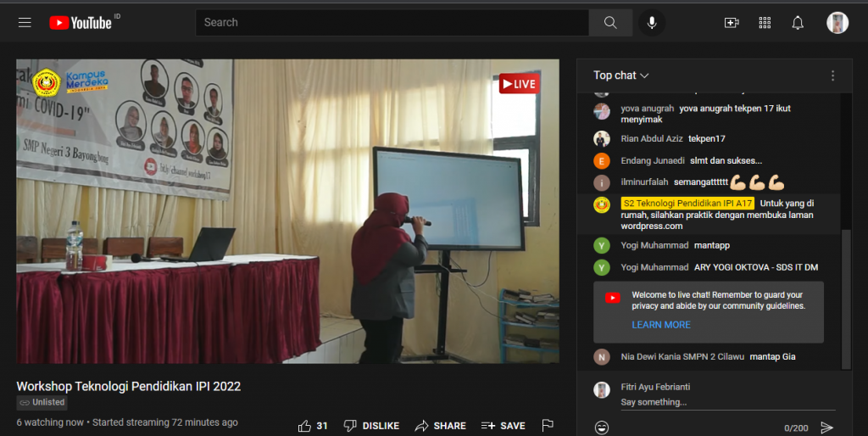Click the YouTube home logo
Image resolution: width=868 pixels, height=436 pixels.
(x=81, y=23)
